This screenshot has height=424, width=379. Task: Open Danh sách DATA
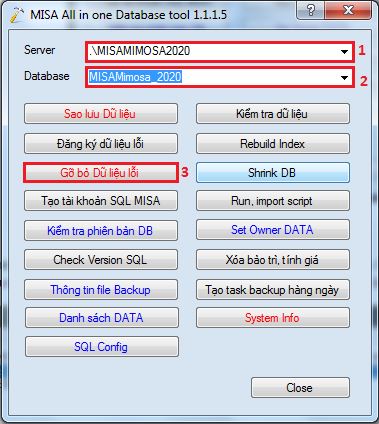click(102, 317)
